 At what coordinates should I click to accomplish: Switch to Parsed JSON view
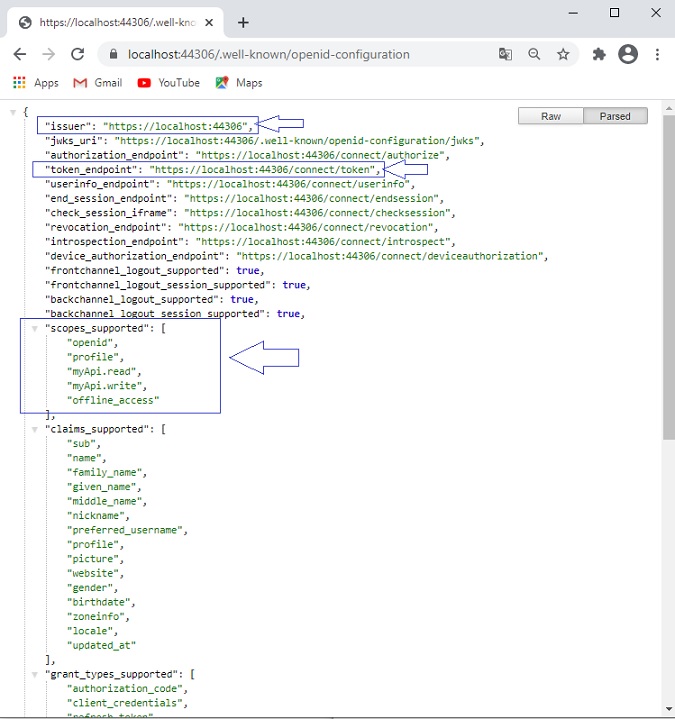[615, 116]
